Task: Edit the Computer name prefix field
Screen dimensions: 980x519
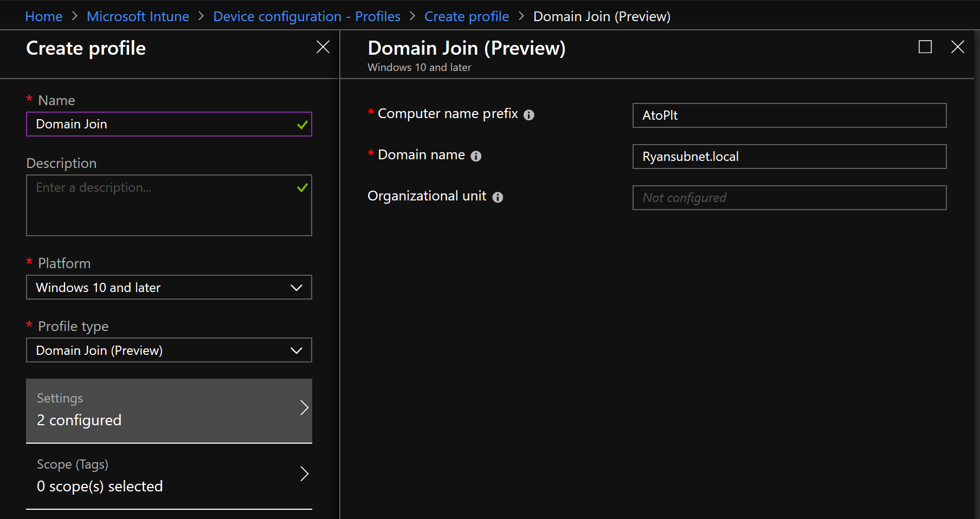Action: [789, 115]
